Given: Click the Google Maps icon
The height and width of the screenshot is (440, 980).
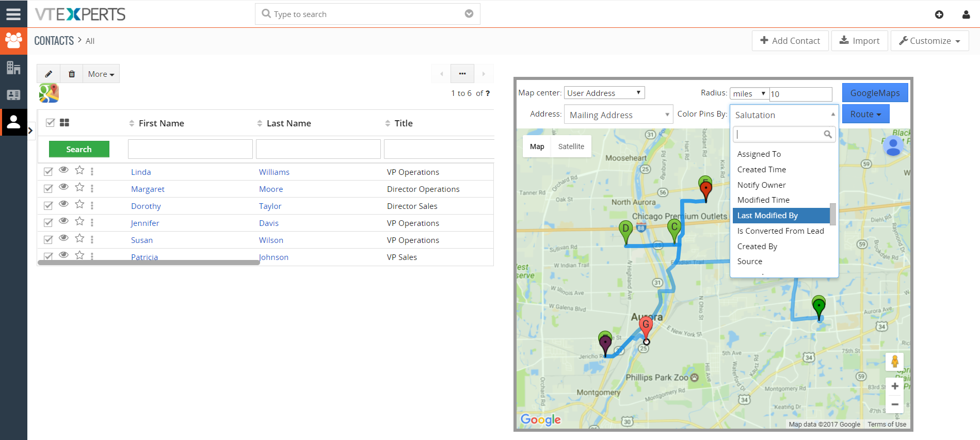Looking at the screenshot, I should coord(49,93).
